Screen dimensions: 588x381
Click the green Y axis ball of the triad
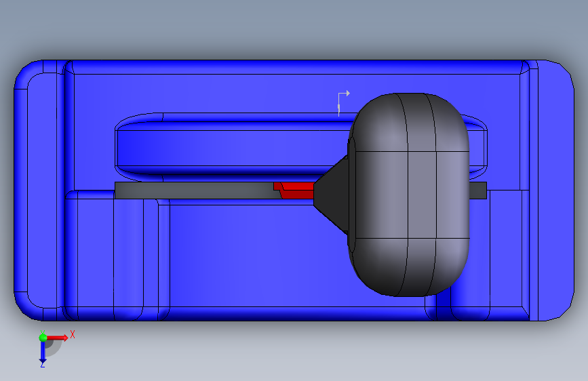tap(43, 338)
